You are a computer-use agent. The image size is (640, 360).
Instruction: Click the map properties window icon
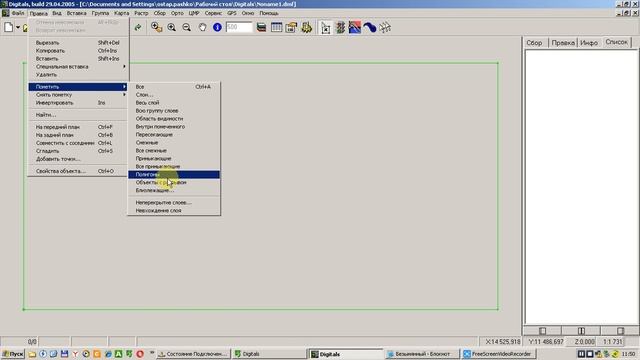tap(291, 27)
